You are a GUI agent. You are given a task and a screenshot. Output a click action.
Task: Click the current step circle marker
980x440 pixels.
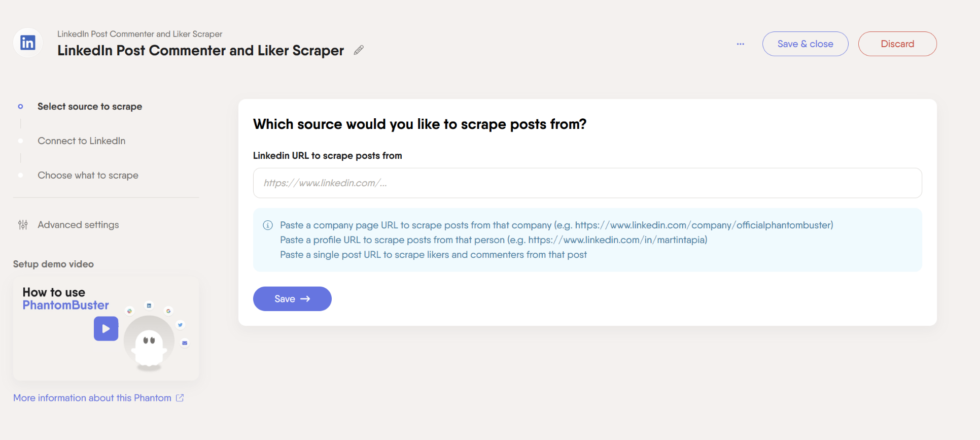[x=20, y=107]
